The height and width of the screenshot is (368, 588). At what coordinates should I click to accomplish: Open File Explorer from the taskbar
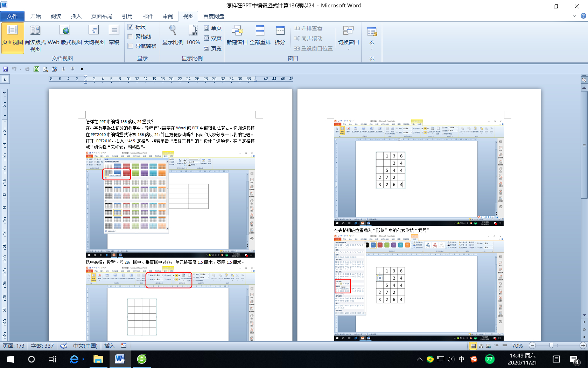point(98,359)
